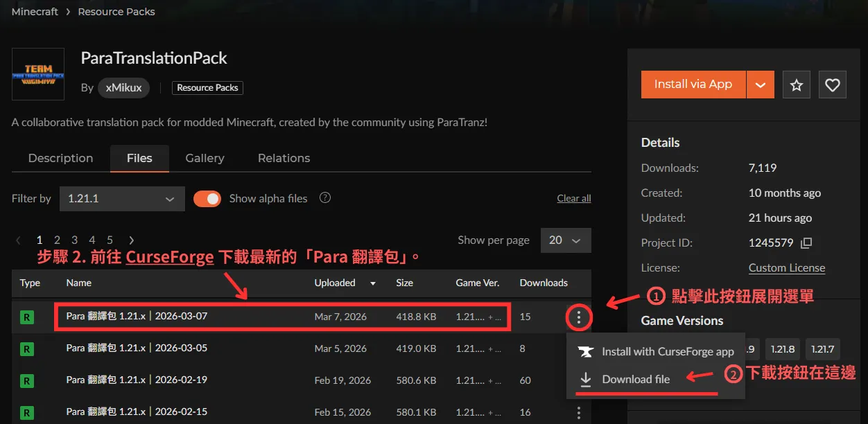Open the 1.21.1 version filter dropdown

[x=122, y=199]
